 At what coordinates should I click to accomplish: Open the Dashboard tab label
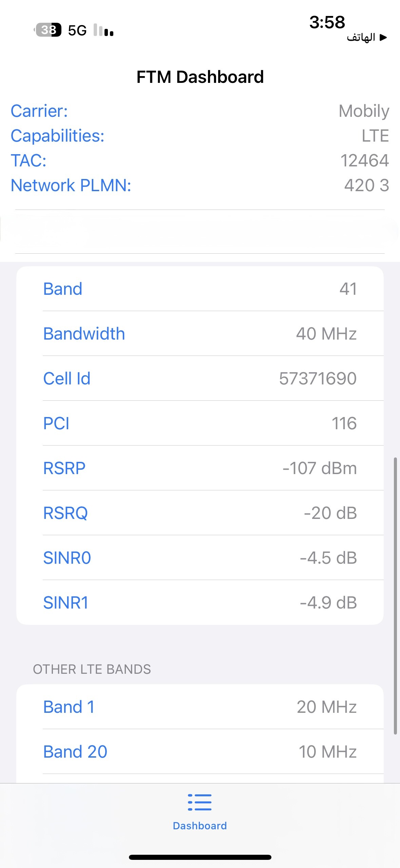(x=199, y=826)
